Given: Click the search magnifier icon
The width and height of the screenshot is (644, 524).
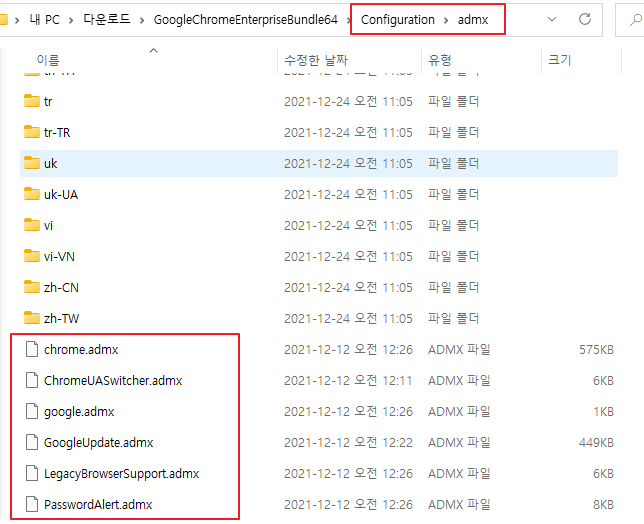Looking at the screenshot, I should point(635,19).
